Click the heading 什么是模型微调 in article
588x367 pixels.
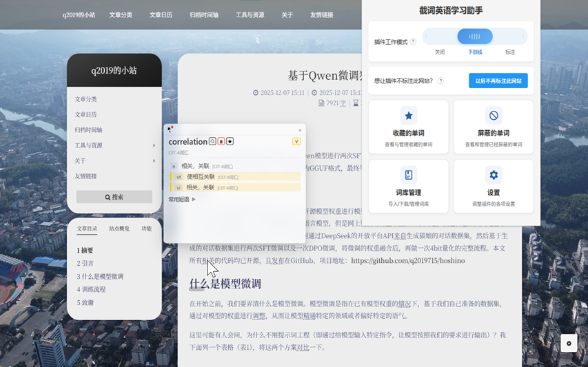point(225,284)
